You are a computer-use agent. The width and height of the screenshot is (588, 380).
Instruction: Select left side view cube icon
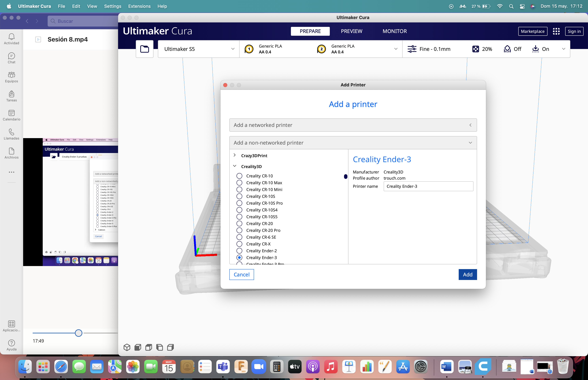[x=160, y=347]
